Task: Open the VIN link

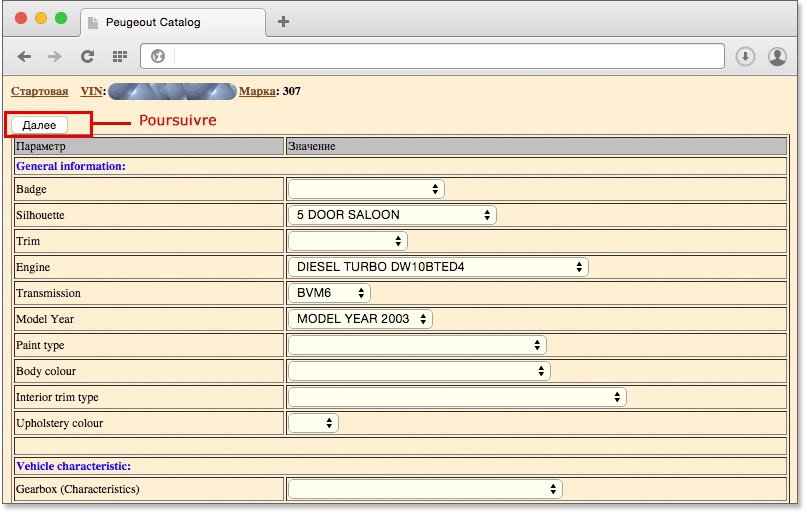Action: coord(91,91)
